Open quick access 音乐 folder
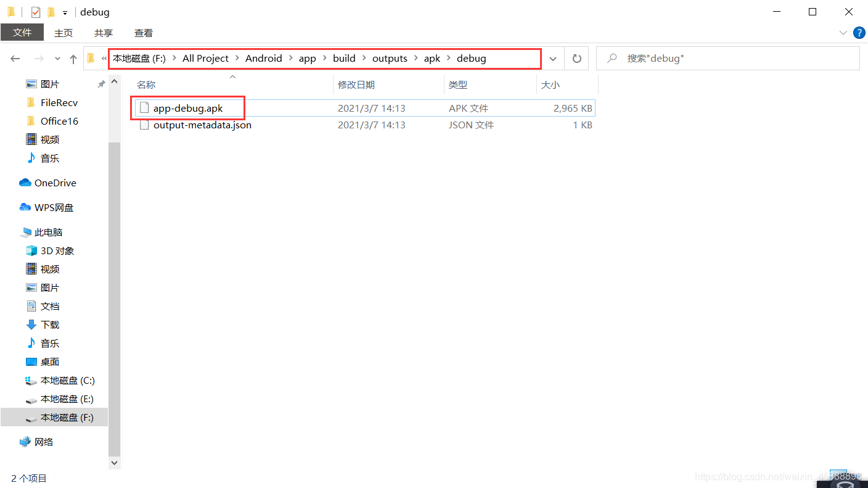Screen dimensions: 868x488 50,158
